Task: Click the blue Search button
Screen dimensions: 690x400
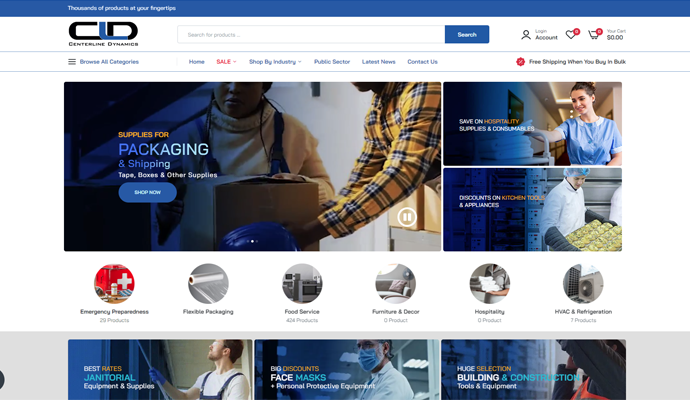Action: (467, 35)
